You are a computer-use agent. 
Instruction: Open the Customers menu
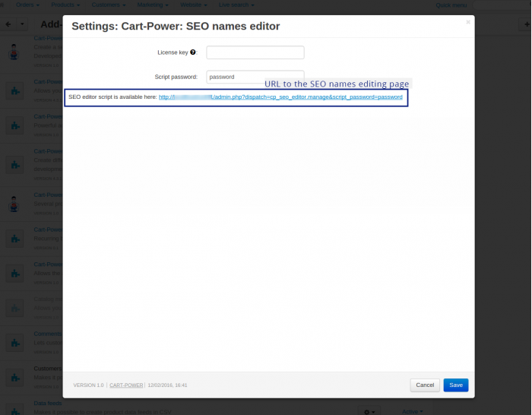109,5
